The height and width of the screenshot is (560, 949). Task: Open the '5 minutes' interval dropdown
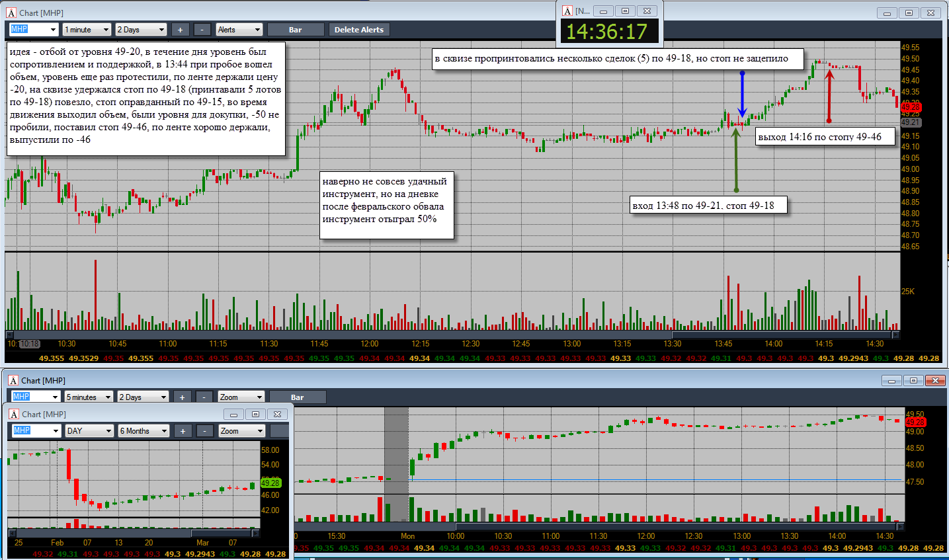(89, 397)
